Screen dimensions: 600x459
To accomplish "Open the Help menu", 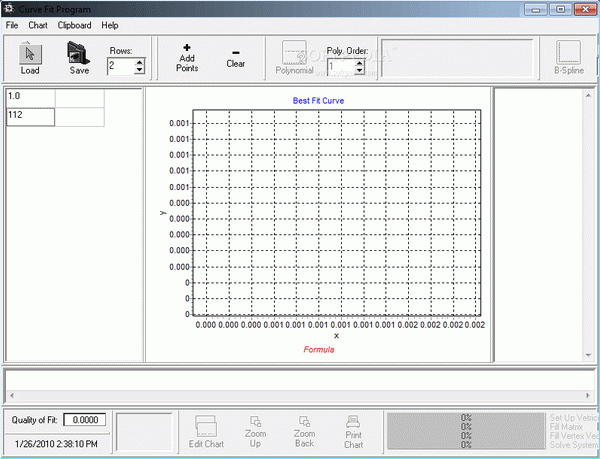I will click(x=110, y=24).
